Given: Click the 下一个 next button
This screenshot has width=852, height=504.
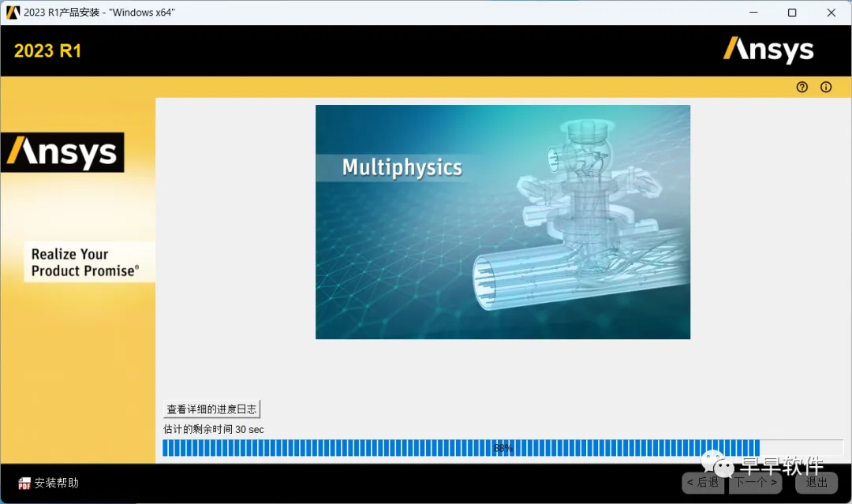Looking at the screenshot, I should tap(756, 482).
